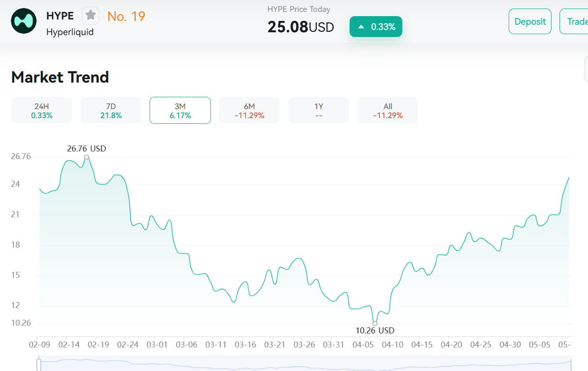The width and height of the screenshot is (588, 371).
Task: Select the 6M trend tab
Action: (x=249, y=110)
